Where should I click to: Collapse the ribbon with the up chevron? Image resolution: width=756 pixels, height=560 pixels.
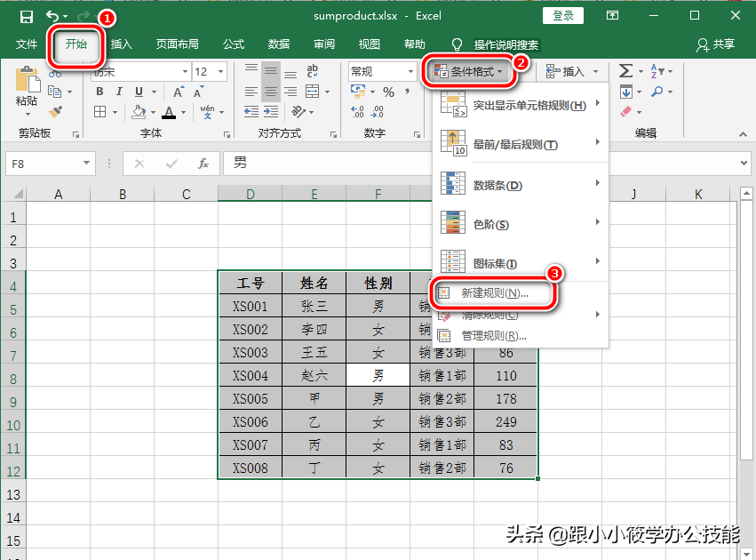[743, 134]
